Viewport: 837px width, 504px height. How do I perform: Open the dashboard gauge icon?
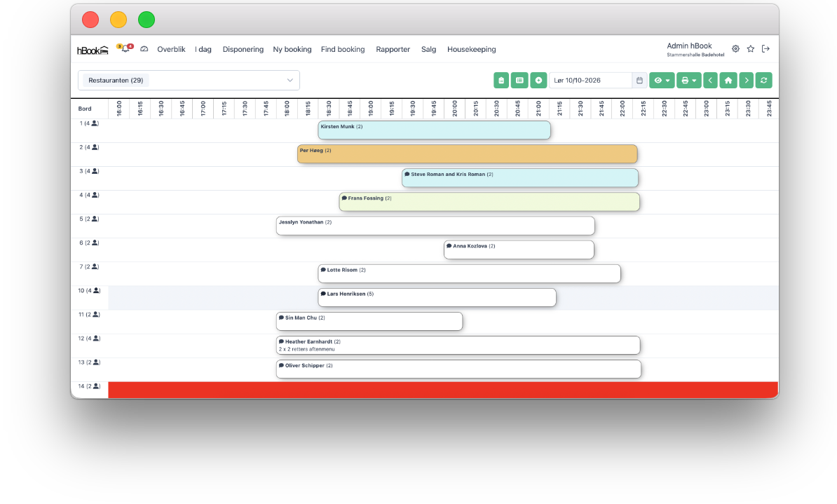coord(144,49)
